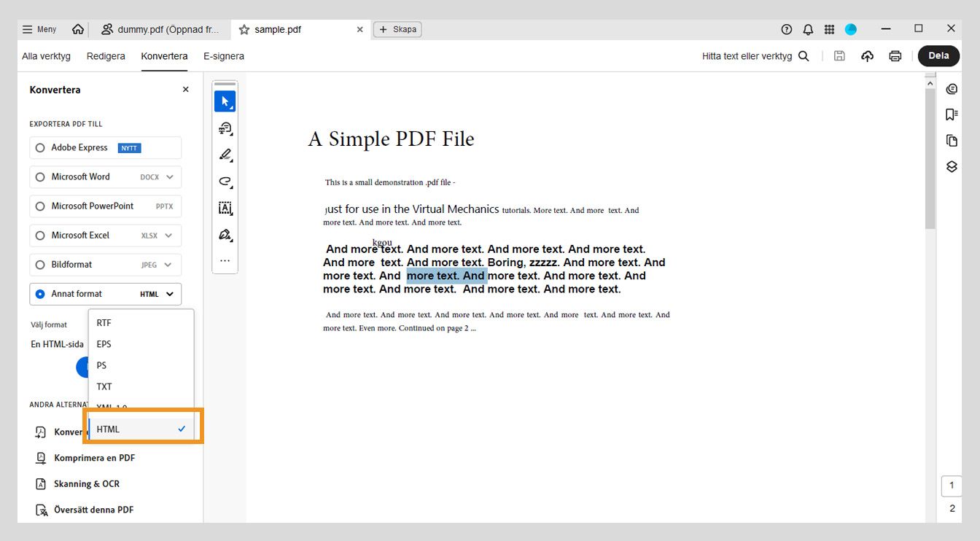Expand the Excel XLSX format dropdown
The height and width of the screenshot is (541, 980).
[169, 236]
